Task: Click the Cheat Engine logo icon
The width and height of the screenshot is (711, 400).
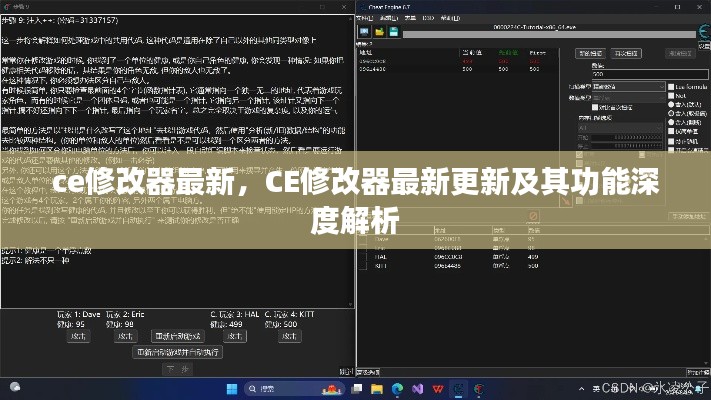Action: tap(704, 32)
